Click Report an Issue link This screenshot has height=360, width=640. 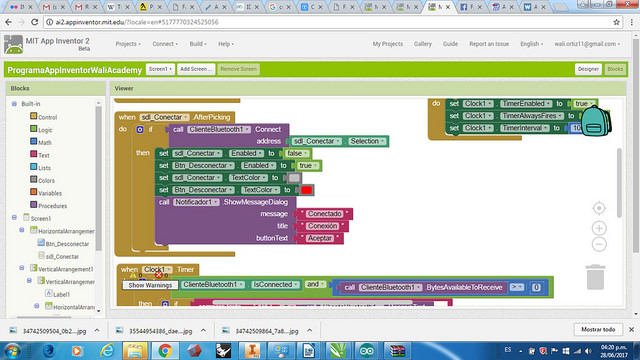[489, 44]
